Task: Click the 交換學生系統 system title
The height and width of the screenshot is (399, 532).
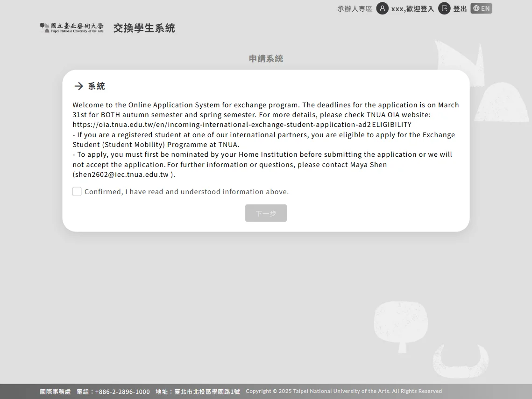Action: point(144,28)
